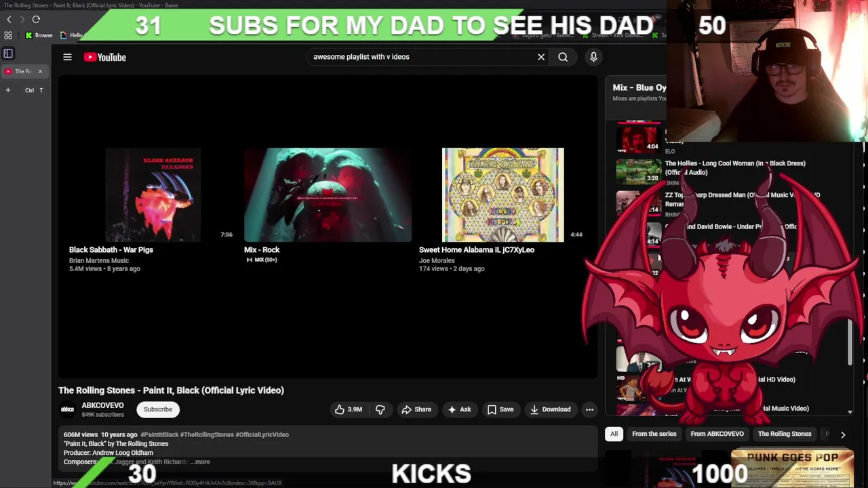Screen dimensions: 868x488
Task: Select the All filter chip
Action: pyautogui.click(x=614, y=434)
